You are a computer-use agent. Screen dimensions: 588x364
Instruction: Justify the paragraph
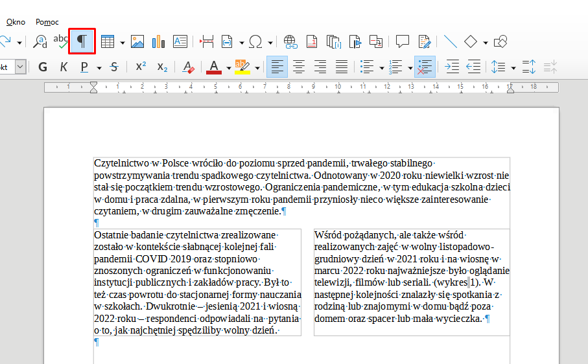pyautogui.click(x=342, y=67)
